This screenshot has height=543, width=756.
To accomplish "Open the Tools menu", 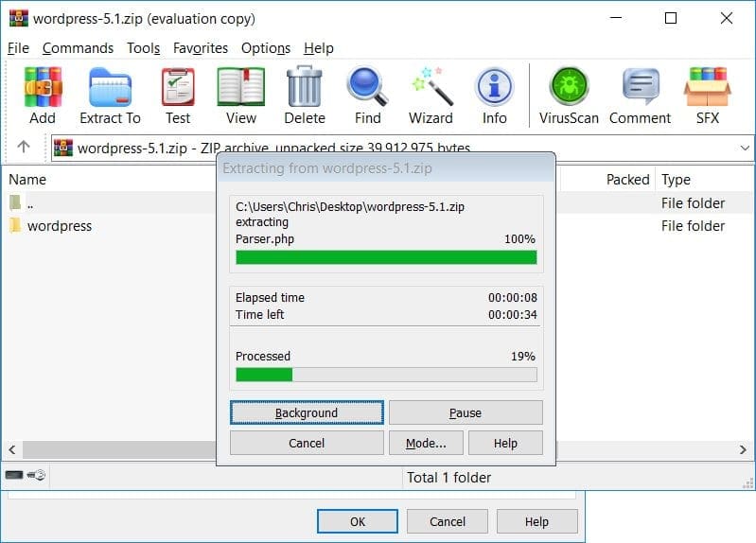I will click(143, 48).
